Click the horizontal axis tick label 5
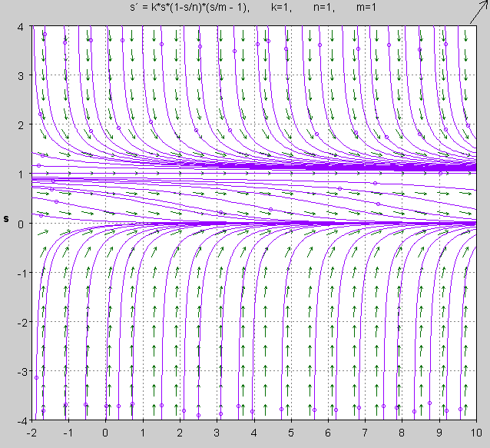This screenshot has width=490, height=448. pos(291,433)
